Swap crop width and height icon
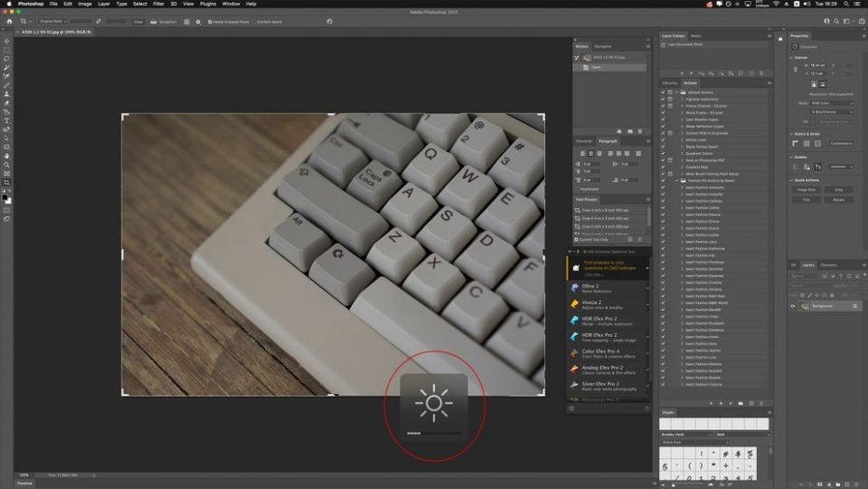The height and width of the screenshot is (489, 868). [x=99, y=21]
